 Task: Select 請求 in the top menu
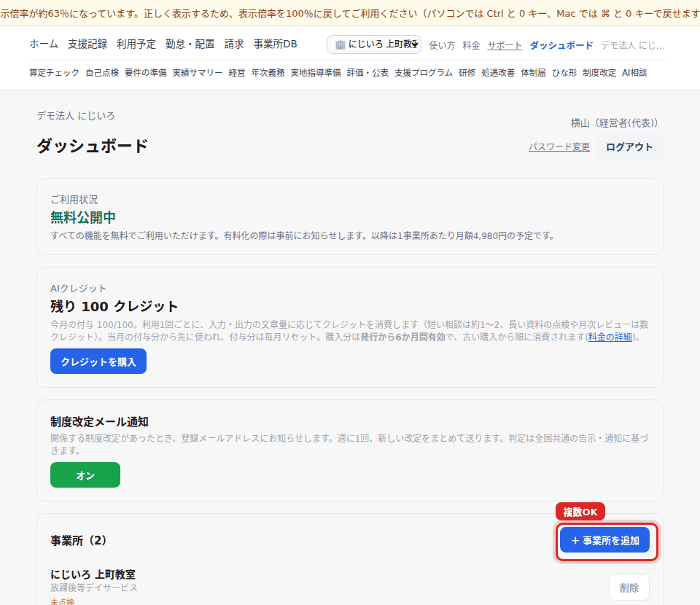click(234, 44)
